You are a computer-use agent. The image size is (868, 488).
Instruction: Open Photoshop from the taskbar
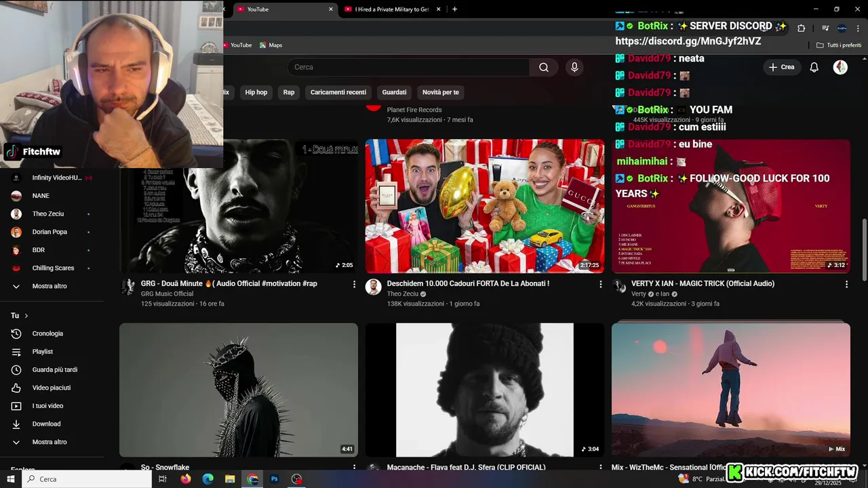(275, 479)
